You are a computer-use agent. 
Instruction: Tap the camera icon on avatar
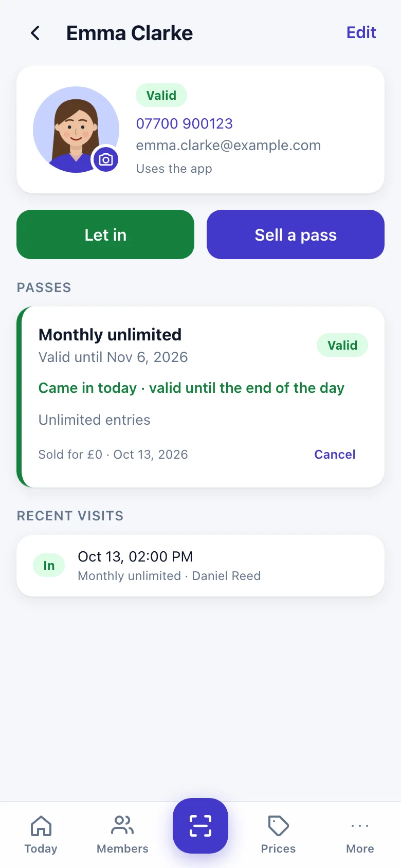(106, 159)
